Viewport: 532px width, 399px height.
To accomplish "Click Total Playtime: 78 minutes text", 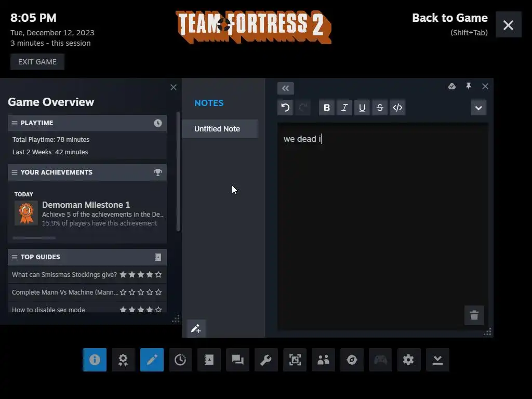I will (x=51, y=139).
